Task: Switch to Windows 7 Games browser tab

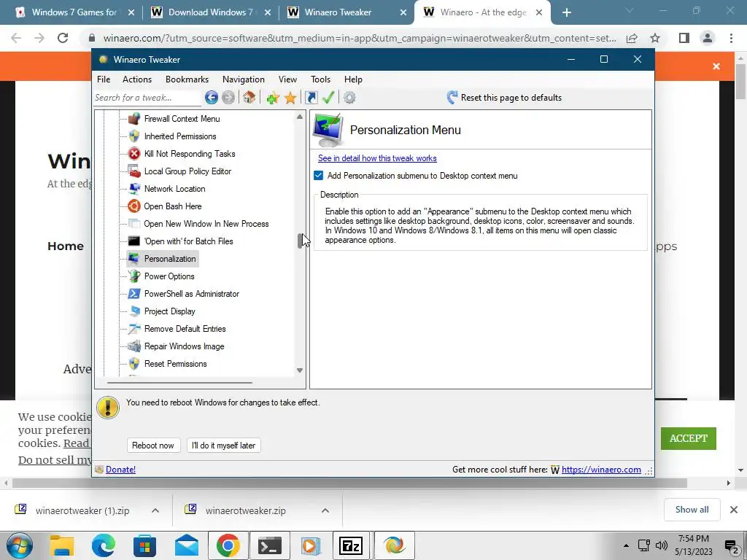Action: (74, 12)
